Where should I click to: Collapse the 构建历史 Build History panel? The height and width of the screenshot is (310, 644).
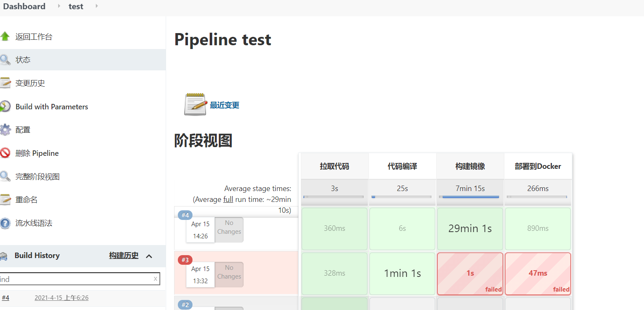(x=149, y=256)
